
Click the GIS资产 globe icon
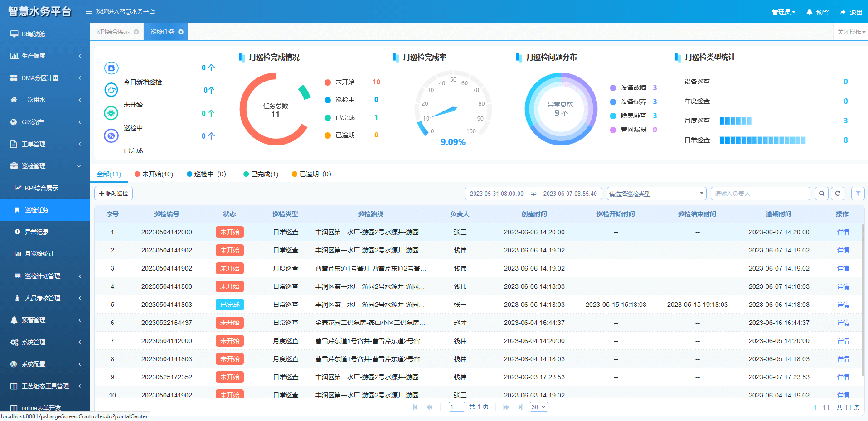click(x=14, y=122)
